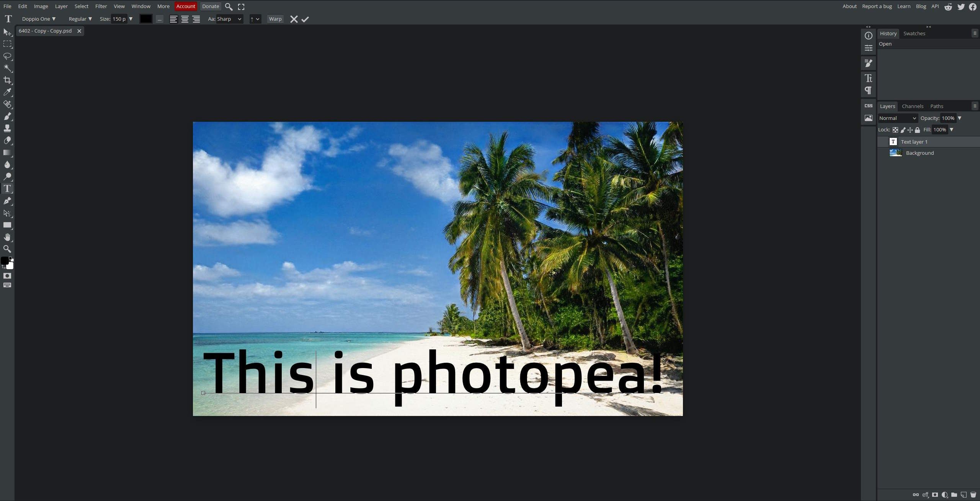Toggle Quick Mask mode

point(7,276)
